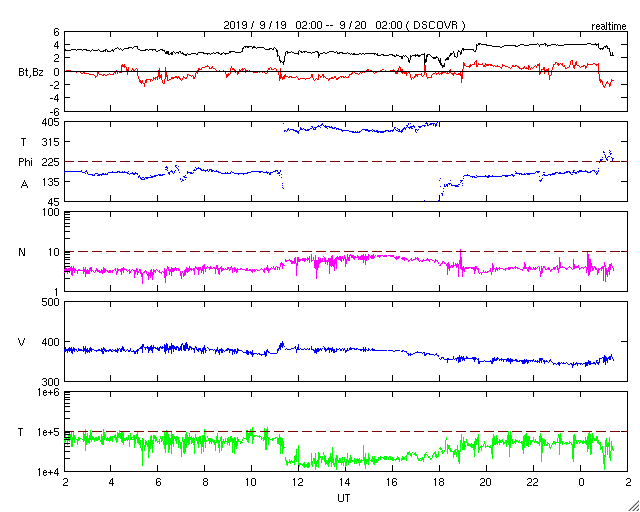Click the "135" tick on Phi axis
The height and width of the screenshot is (512, 640).
pyautogui.click(x=51, y=182)
